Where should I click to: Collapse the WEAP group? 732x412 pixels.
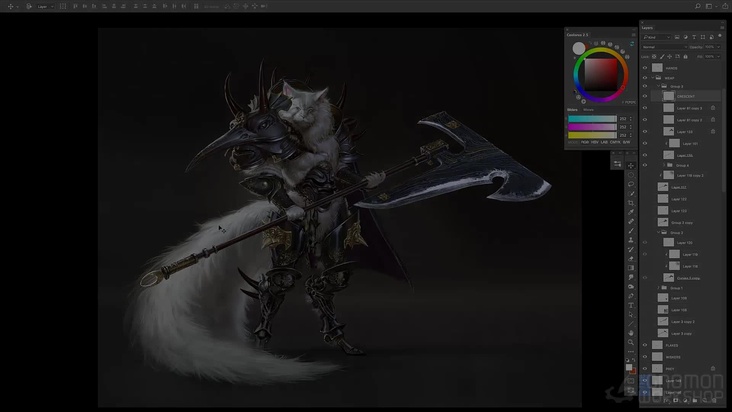click(x=653, y=78)
